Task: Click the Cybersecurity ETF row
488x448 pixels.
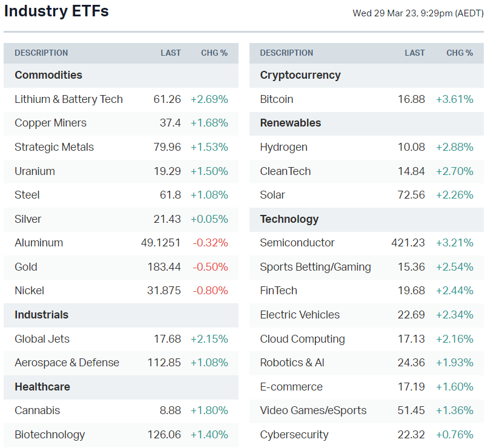Action: click(x=294, y=435)
